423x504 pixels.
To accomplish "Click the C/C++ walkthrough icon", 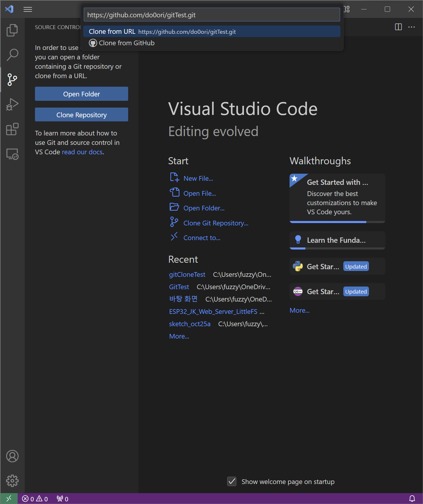I will (x=298, y=292).
